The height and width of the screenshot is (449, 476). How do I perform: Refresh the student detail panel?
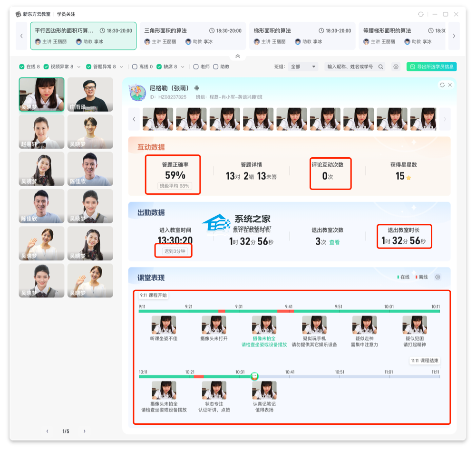pyautogui.click(x=442, y=85)
